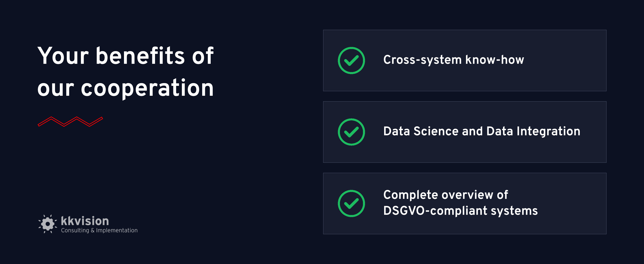This screenshot has width=644, height=264.
Task: Select the Data Science and Data Integration text
Action: click(x=482, y=131)
